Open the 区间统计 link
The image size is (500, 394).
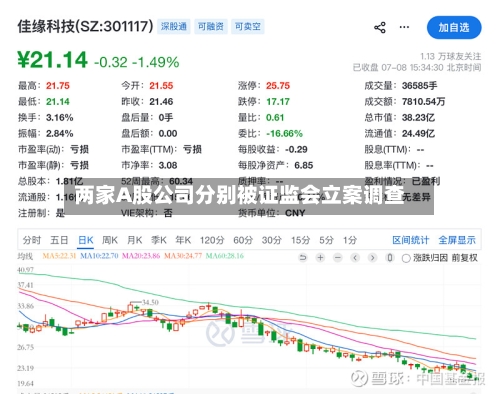pos(411,240)
